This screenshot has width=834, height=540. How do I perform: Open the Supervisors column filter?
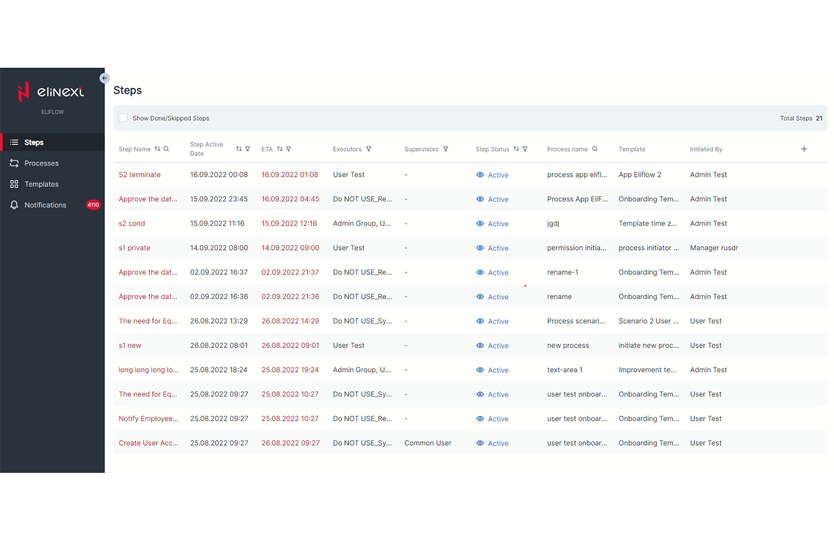(446, 149)
